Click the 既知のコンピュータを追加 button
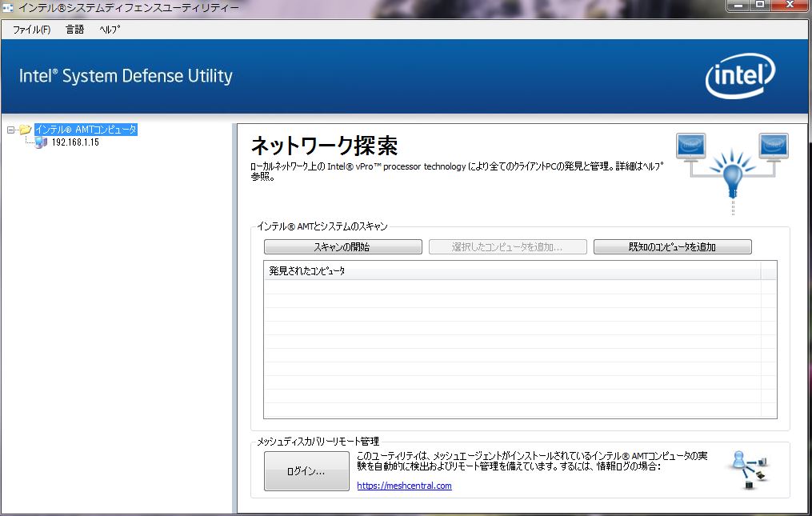 tap(672, 246)
